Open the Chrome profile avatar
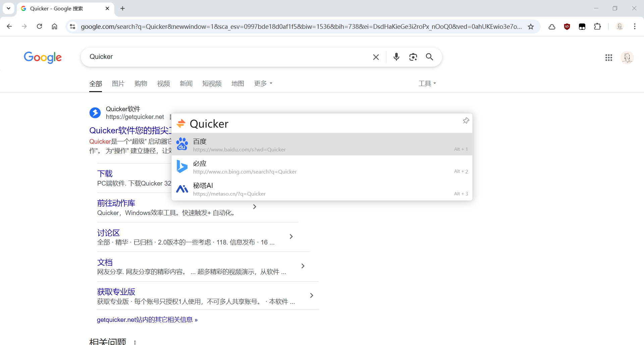The image size is (644, 345). [620, 26]
